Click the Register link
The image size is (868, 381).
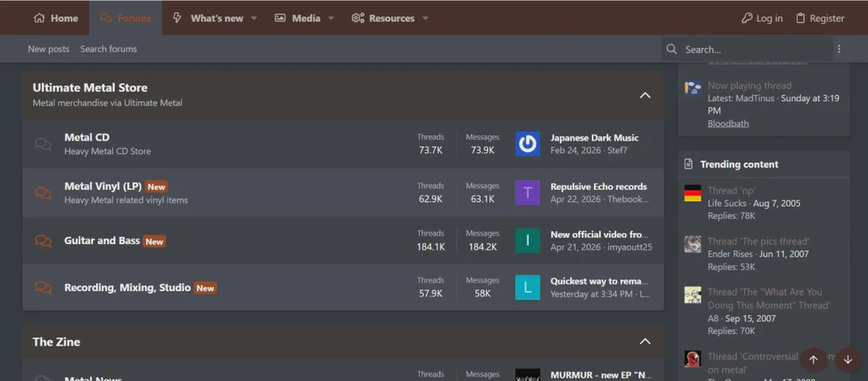820,18
